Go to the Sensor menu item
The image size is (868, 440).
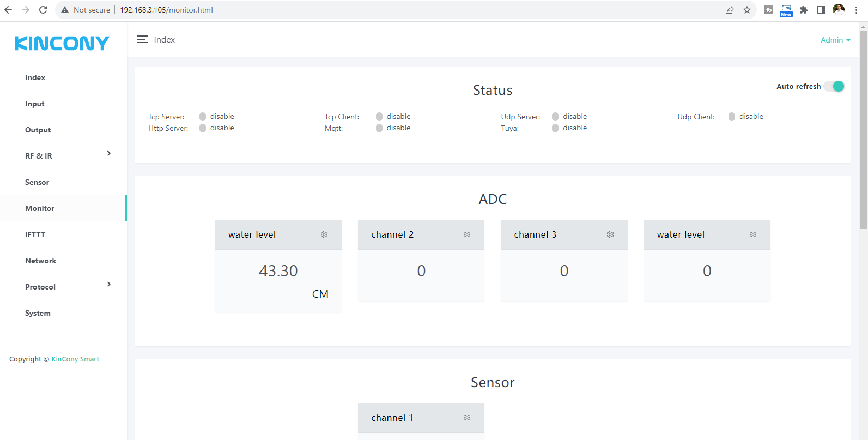pyautogui.click(x=37, y=182)
